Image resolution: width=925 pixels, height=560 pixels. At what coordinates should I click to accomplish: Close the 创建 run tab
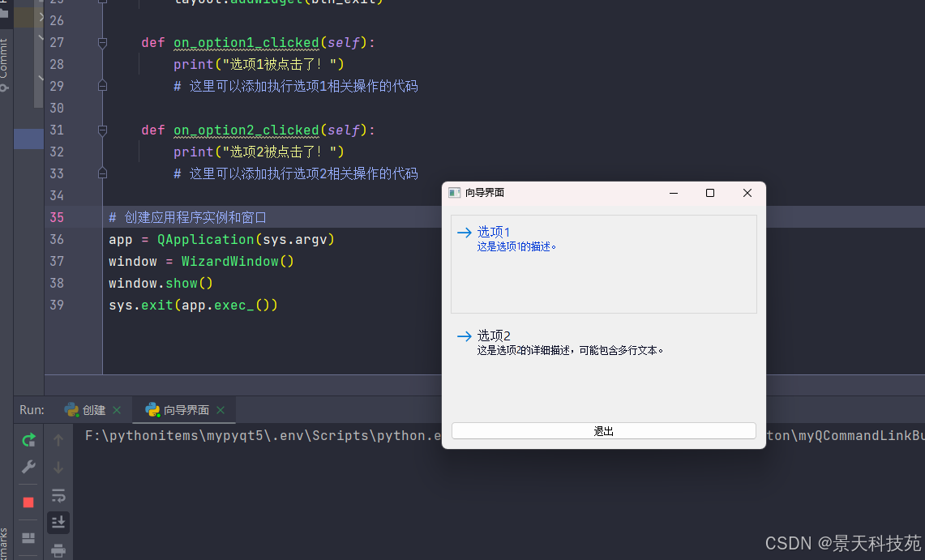[x=117, y=410]
